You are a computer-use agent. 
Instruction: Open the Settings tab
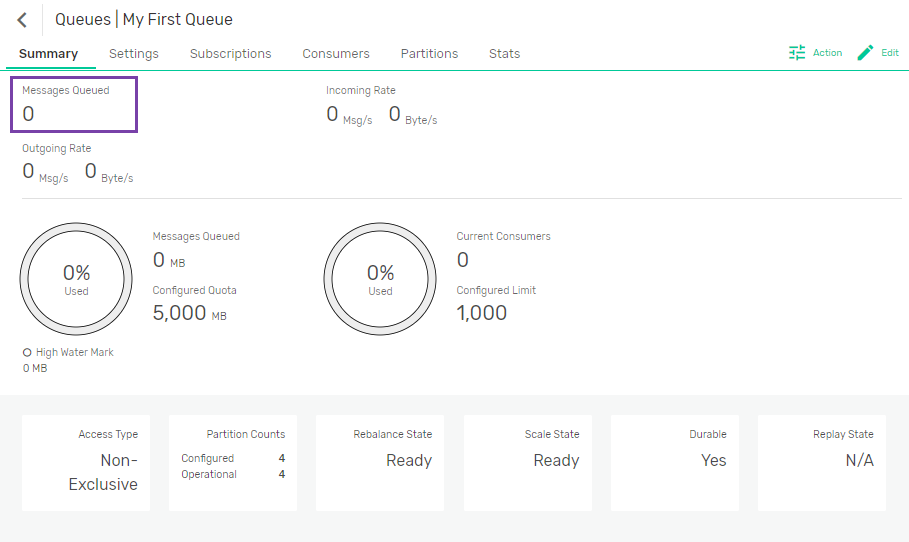click(x=134, y=54)
